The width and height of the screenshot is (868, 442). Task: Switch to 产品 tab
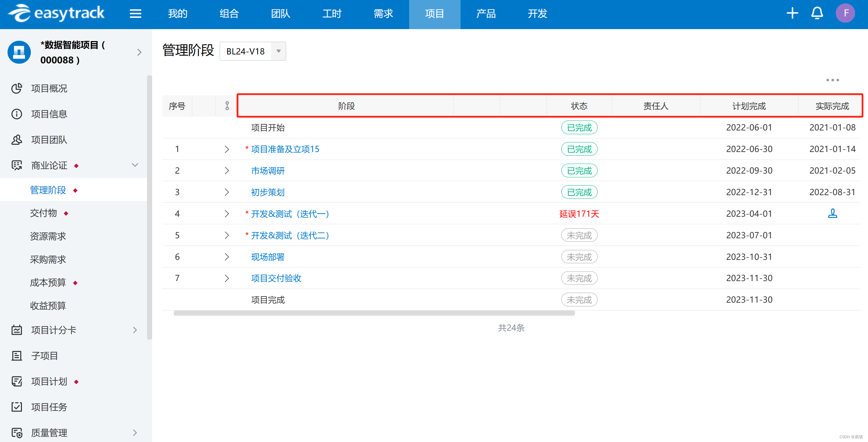click(486, 14)
